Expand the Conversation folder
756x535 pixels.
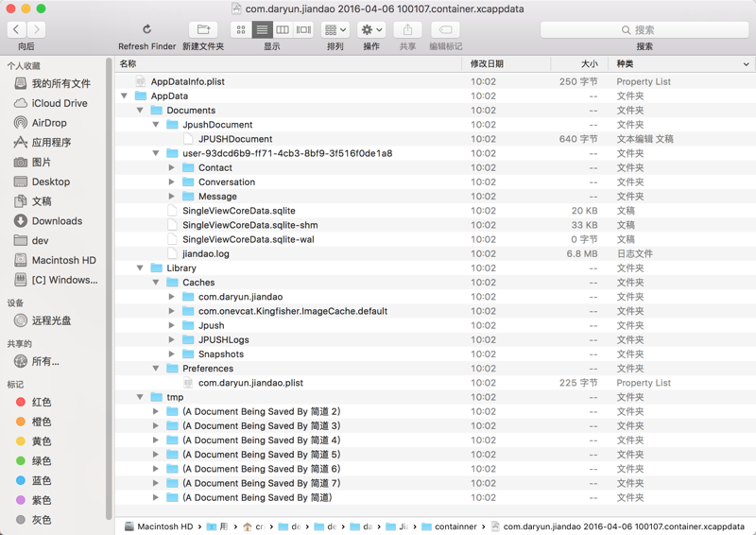click(172, 182)
